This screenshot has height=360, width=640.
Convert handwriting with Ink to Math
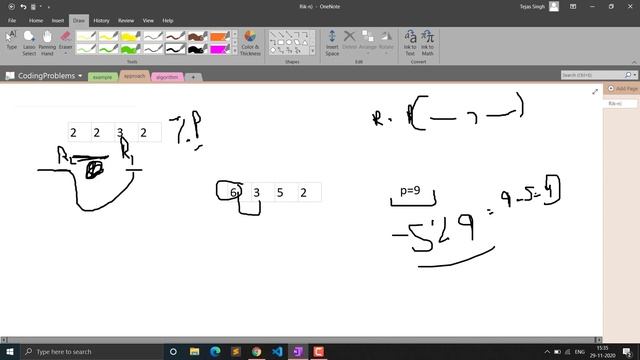[x=427, y=42]
